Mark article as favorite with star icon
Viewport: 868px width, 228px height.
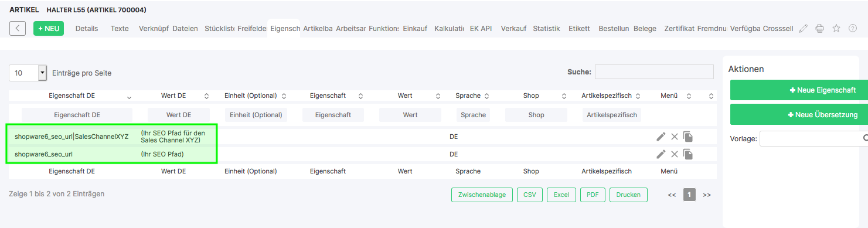[x=836, y=28]
